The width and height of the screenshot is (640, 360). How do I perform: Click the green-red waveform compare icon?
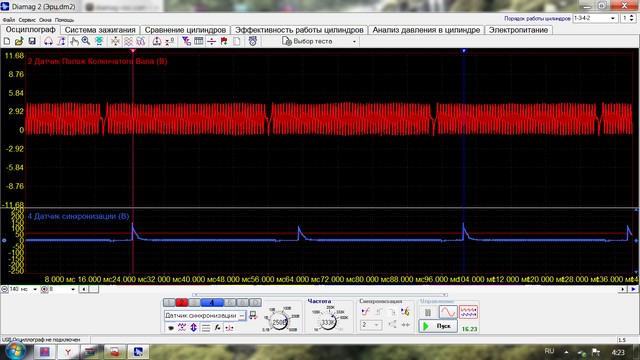pyautogui.click(x=141, y=41)
